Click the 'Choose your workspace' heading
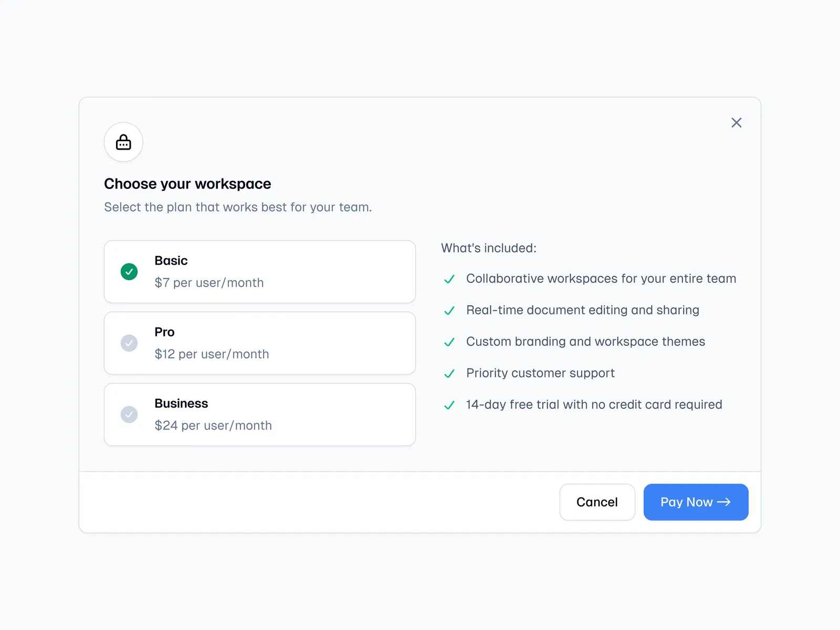This screenshot has width=840, height=630. (187, 184)
